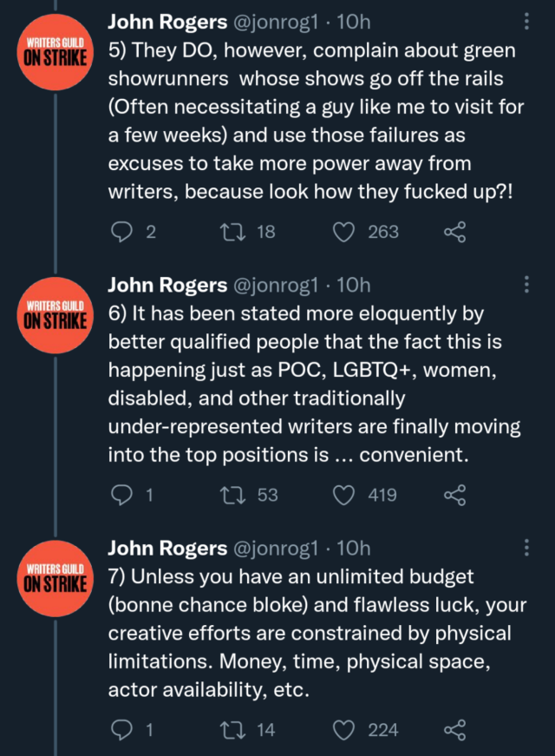Like the tweet with 419 likes
The height and width of the screenshot is (756, 555).
point(345,494)
